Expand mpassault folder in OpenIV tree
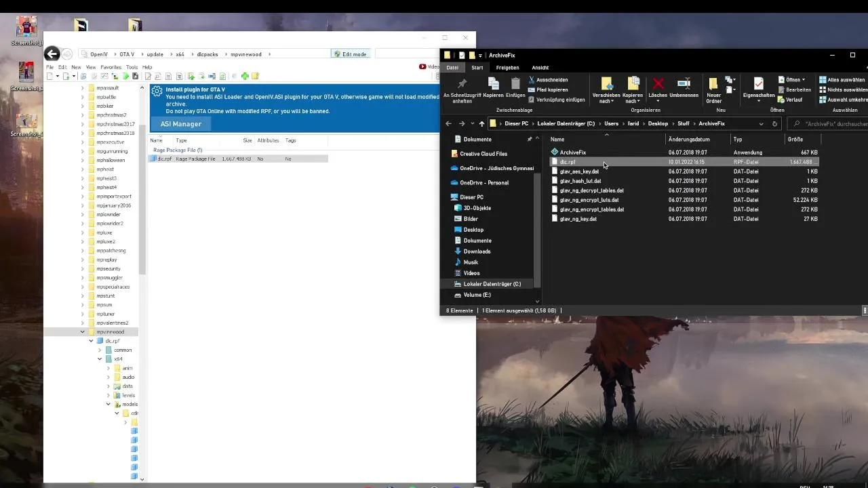 tap(83, 88)
